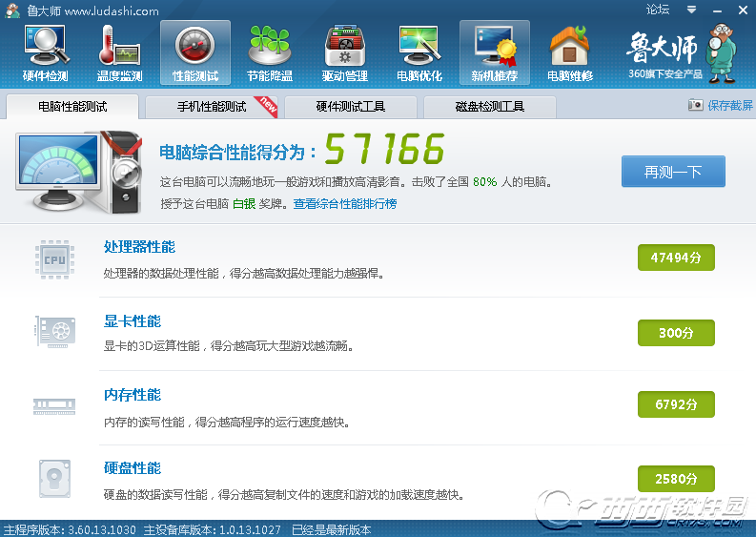Viewport: 756px width, 537px height.
Task: Click 主设备库版本: 1.0.13.1027 status text
Action: 213,529
